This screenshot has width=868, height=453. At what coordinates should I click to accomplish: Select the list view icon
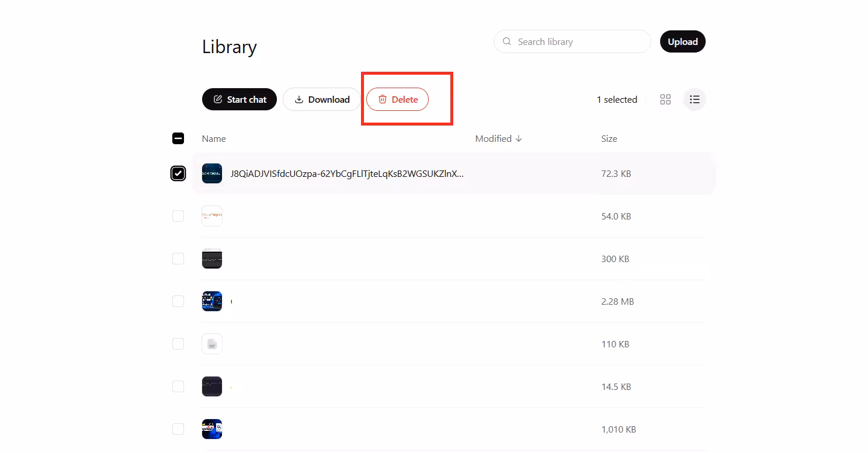695,99
